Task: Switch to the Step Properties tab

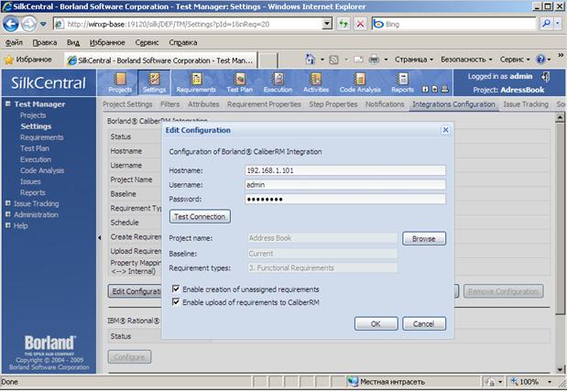Action: (x=333, y=104)
